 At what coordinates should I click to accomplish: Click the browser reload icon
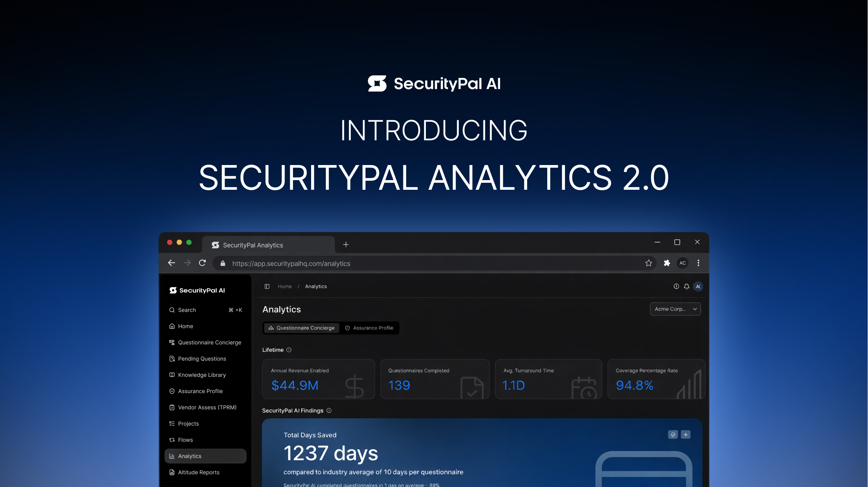click(202, 263)
